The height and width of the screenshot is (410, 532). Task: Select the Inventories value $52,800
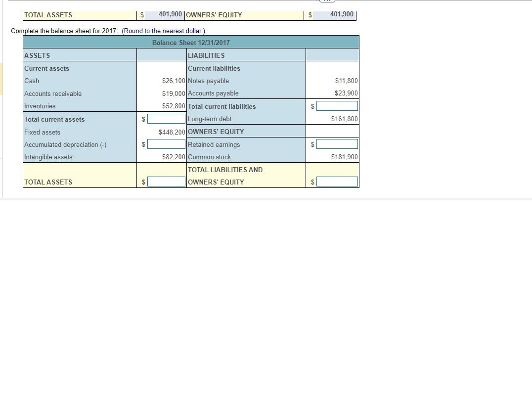coord(174,106)
